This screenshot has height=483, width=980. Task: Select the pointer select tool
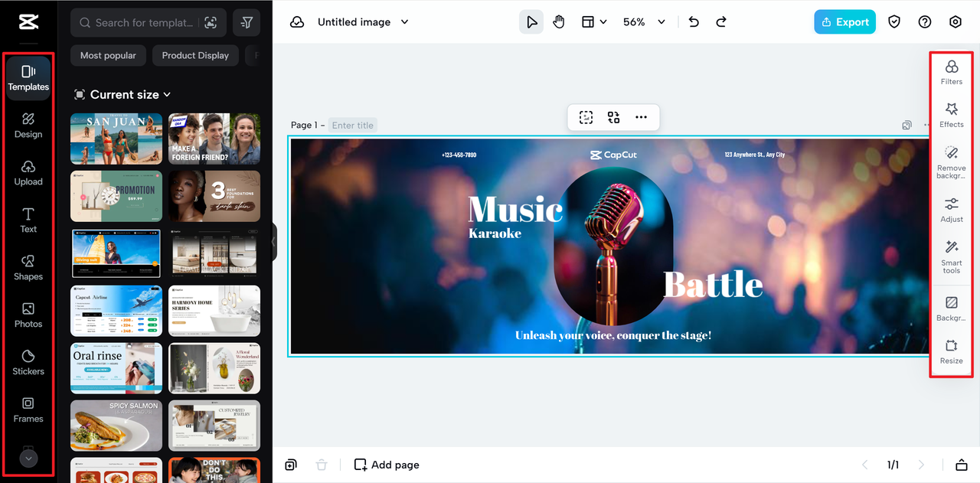pos(531,22)
